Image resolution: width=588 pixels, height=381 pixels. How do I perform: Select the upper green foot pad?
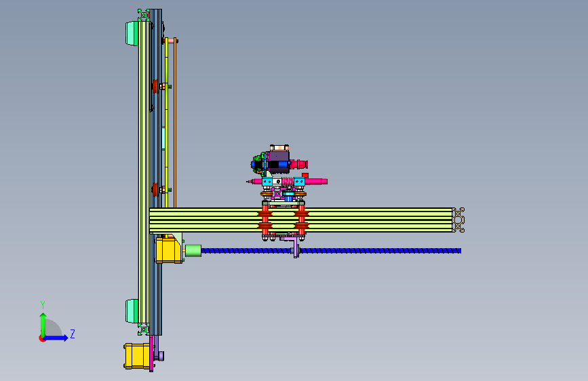coord(132,33)
